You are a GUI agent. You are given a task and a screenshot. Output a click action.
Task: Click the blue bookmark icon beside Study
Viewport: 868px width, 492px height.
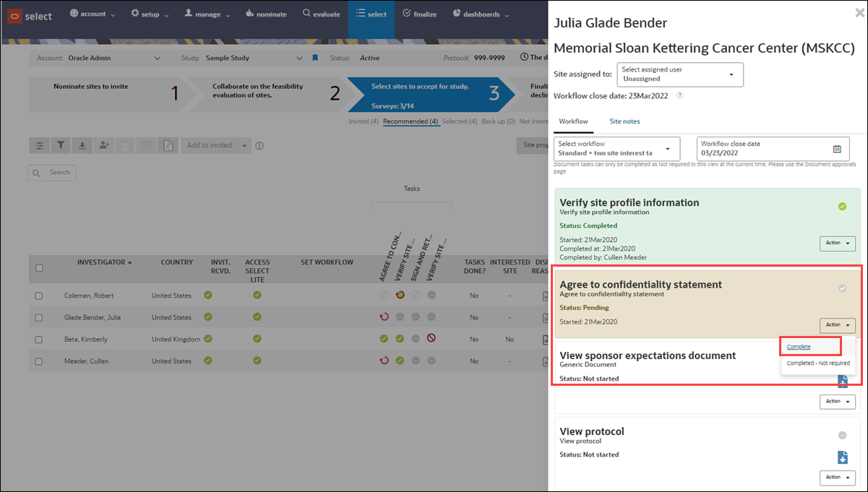[315, 58]
